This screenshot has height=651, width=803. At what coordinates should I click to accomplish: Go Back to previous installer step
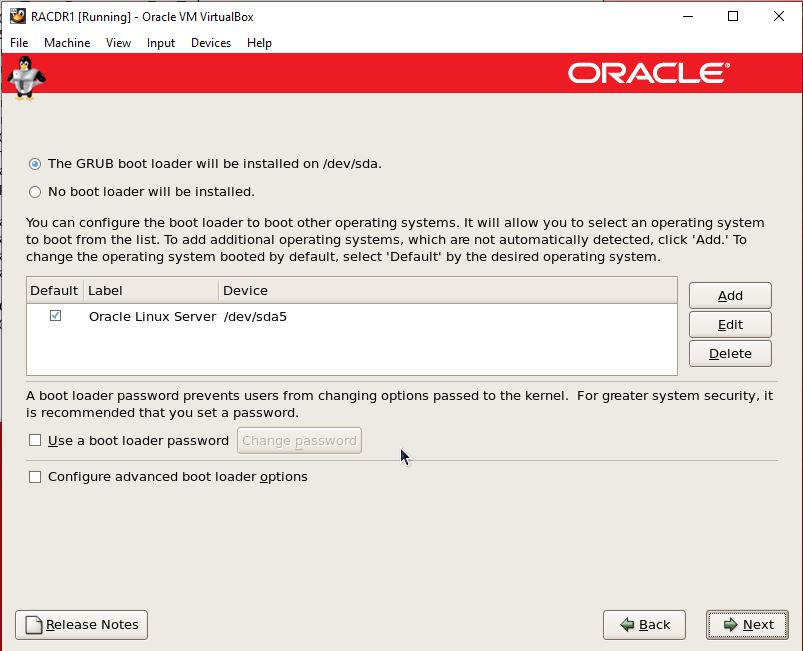point(644,625)
